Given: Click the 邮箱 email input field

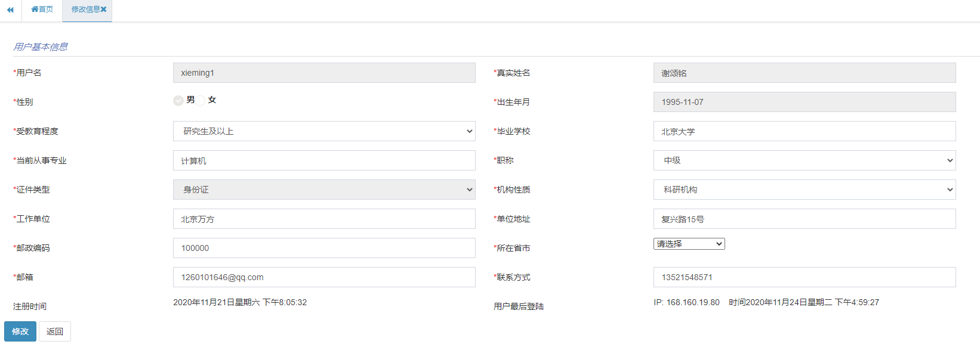Looking at the screenshot, I should point(324,277).
